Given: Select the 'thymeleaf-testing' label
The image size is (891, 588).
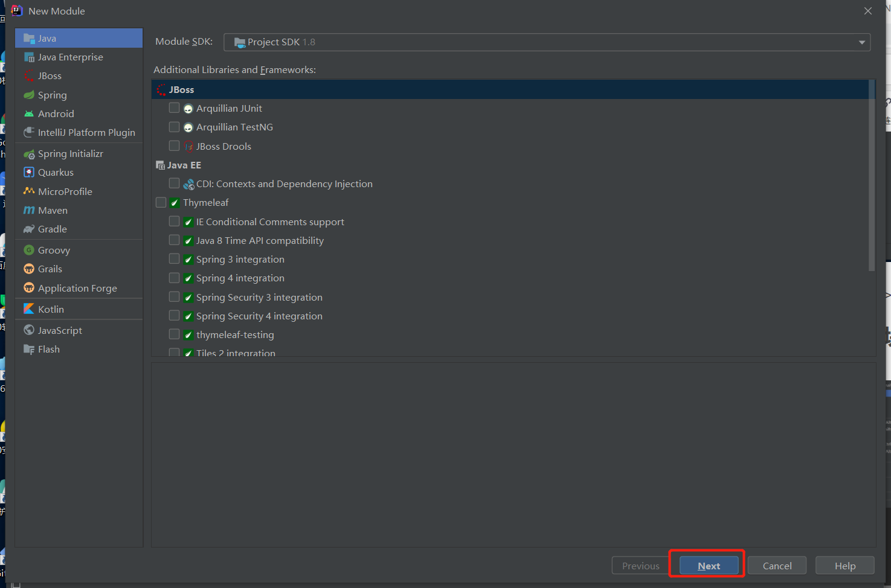Looking at the screenshot, I should click(x=235, y=335).
